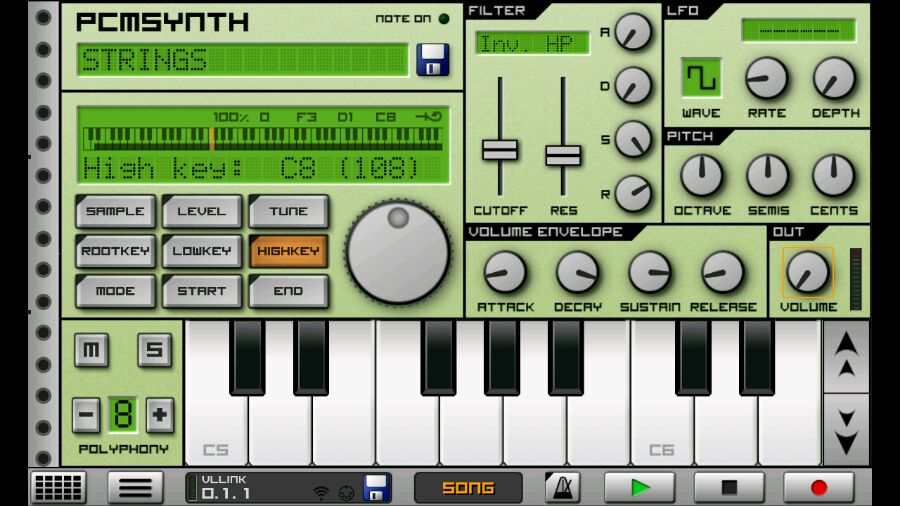900x506 pixels.
Task: Click the volume envelope ATTACK knob
Action: point(505,273)
